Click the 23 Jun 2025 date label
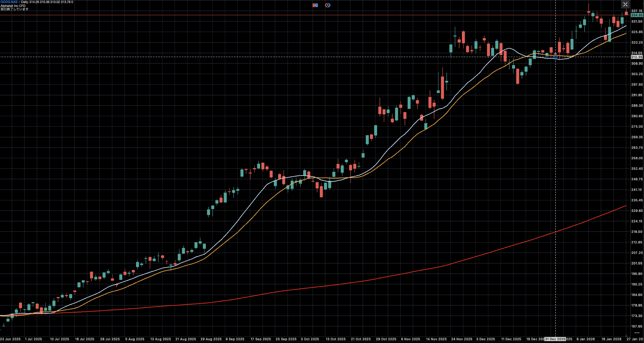Screen dimensions: 644x343 click(x=10, y=339)
